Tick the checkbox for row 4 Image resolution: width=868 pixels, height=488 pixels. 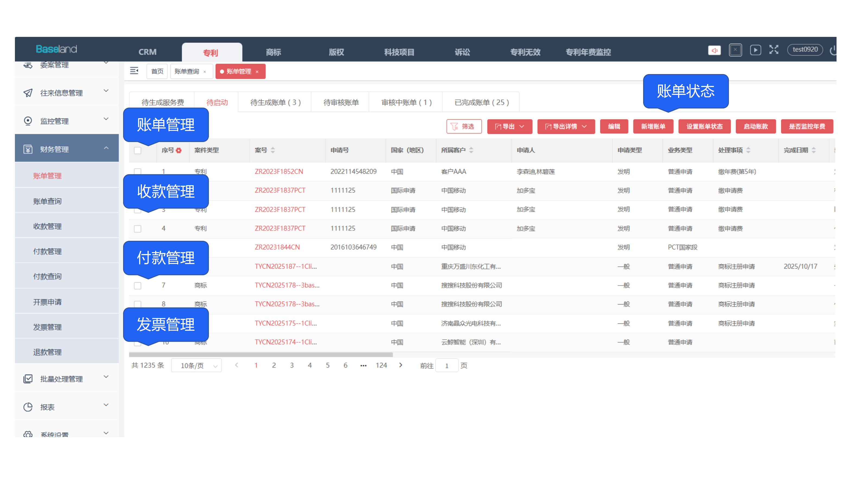pyautogui.click(x=138, y=229)
